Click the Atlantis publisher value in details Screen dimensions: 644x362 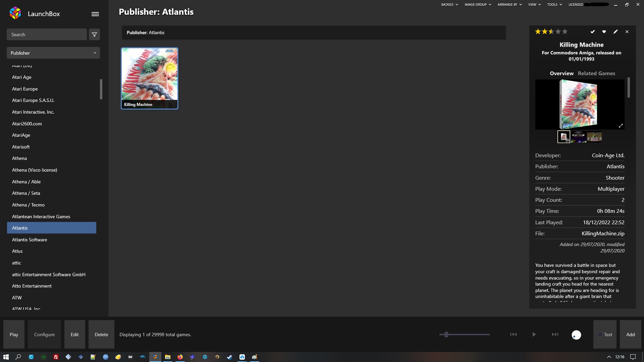(x=615, y=167)
